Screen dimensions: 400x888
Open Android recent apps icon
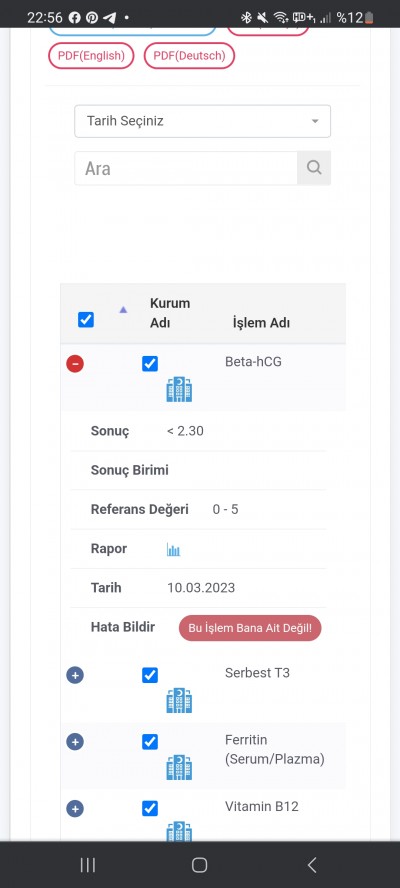pos(88,865)
